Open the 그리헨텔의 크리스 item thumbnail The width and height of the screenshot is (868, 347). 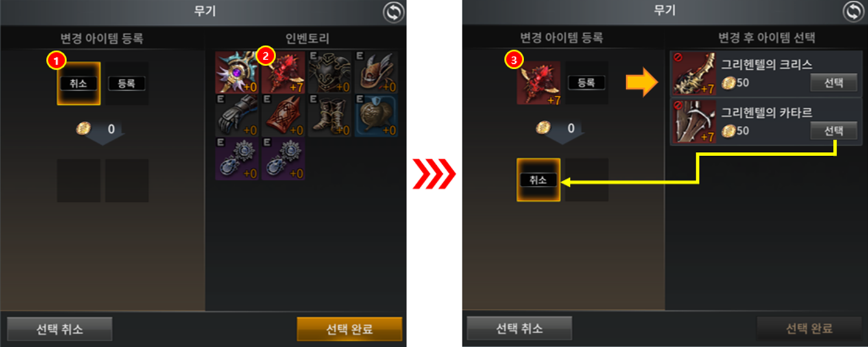[x=694, y=74]
